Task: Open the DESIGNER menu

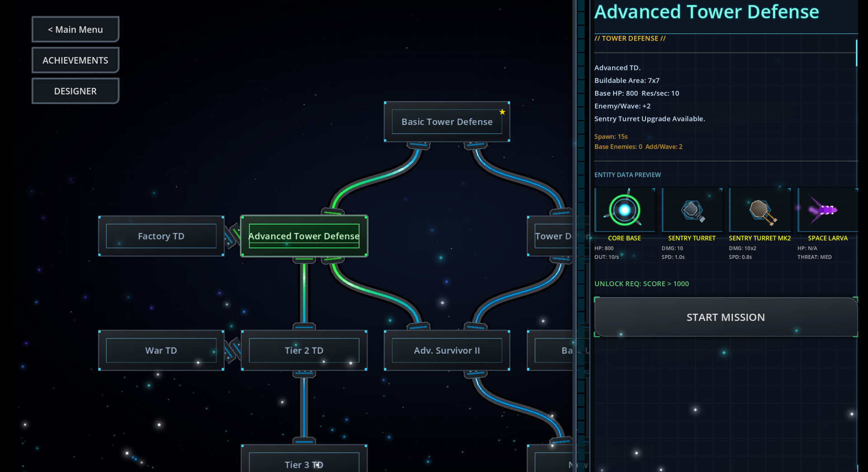Action: (x=75, y=91)
